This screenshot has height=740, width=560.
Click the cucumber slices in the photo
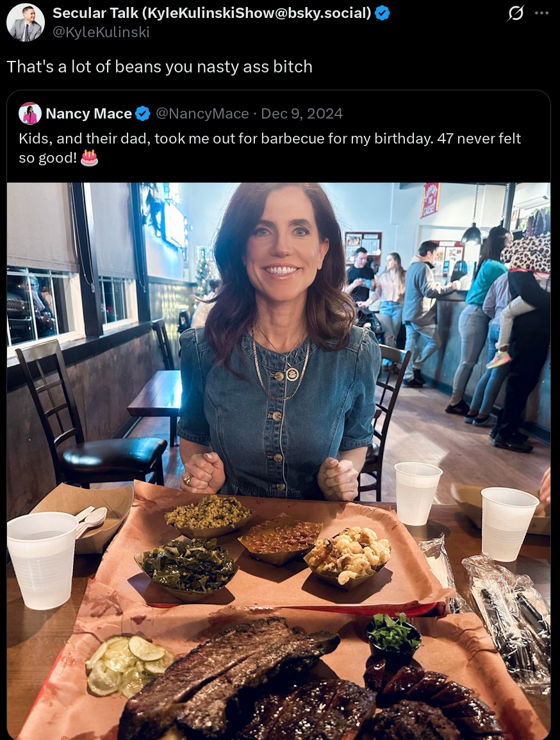point(126,664)
